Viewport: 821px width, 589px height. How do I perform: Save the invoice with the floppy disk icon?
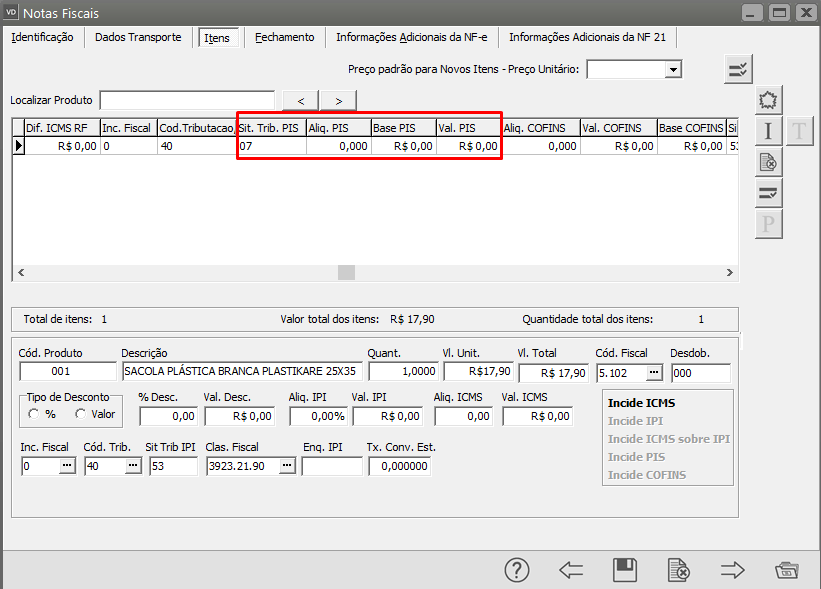(625, 570)
